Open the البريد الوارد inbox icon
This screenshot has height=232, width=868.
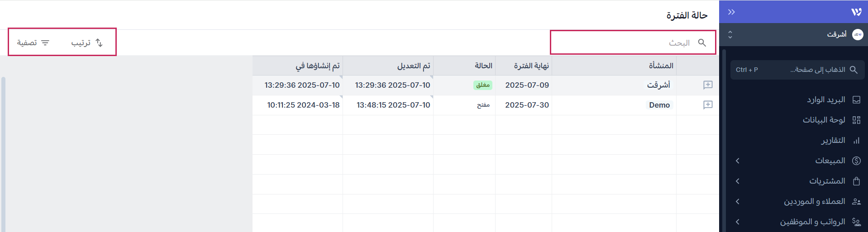click(856, 100)
